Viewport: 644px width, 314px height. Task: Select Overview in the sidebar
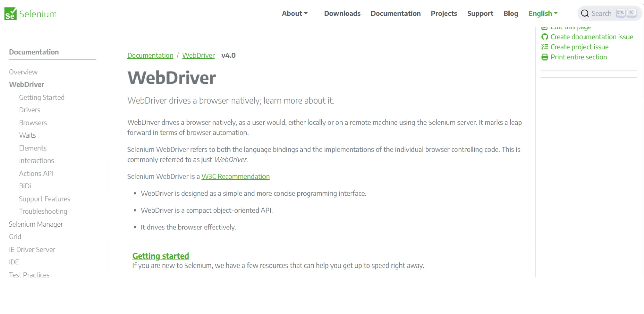pyautogui.click(x=23, y=72)
